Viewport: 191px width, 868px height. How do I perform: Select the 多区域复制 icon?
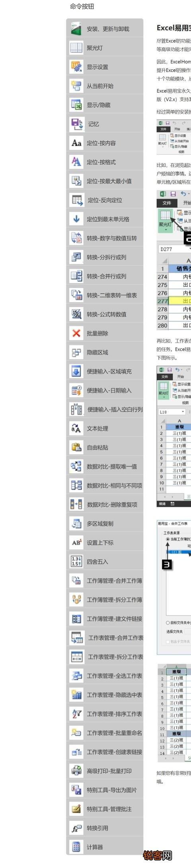[x=76, y=524]
